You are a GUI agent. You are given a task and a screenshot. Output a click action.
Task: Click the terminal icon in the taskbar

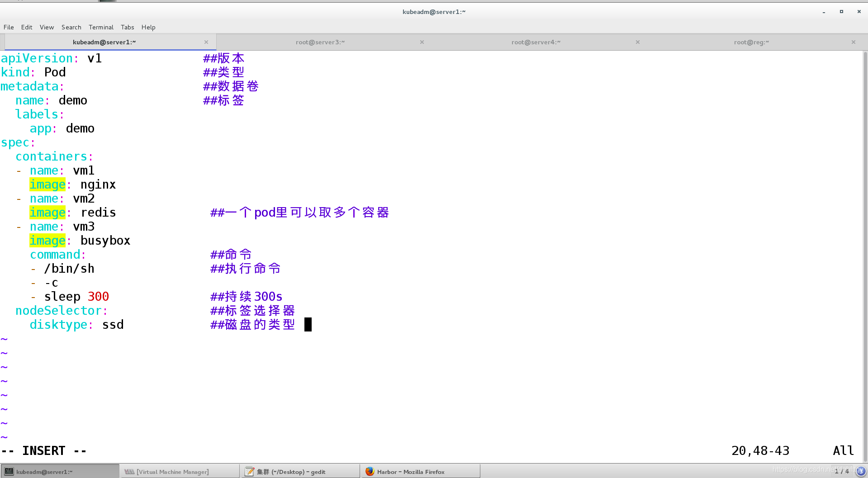click(x=9, y=472)
